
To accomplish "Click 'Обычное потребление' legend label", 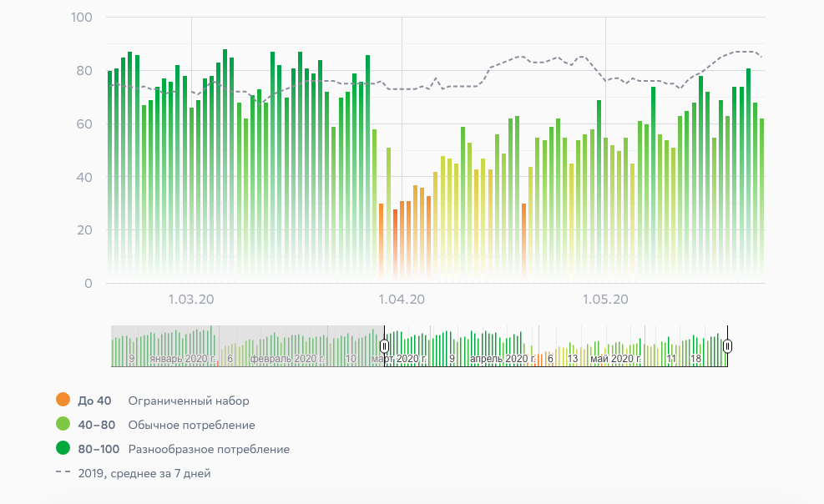I will [191, 425].
